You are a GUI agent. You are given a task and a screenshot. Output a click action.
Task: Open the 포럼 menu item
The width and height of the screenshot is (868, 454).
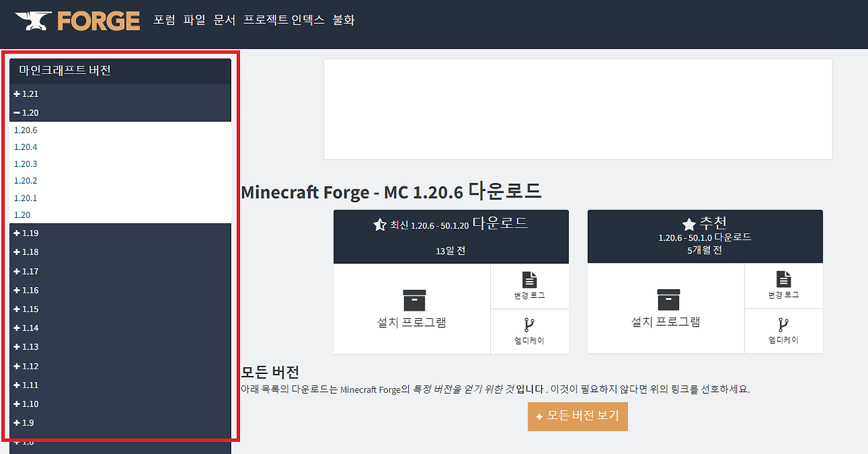164,20
